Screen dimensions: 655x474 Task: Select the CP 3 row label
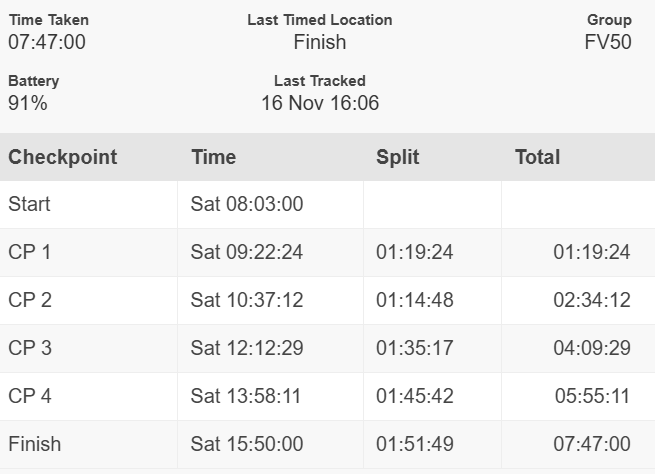pyautogui.click(x=29, y=348)
